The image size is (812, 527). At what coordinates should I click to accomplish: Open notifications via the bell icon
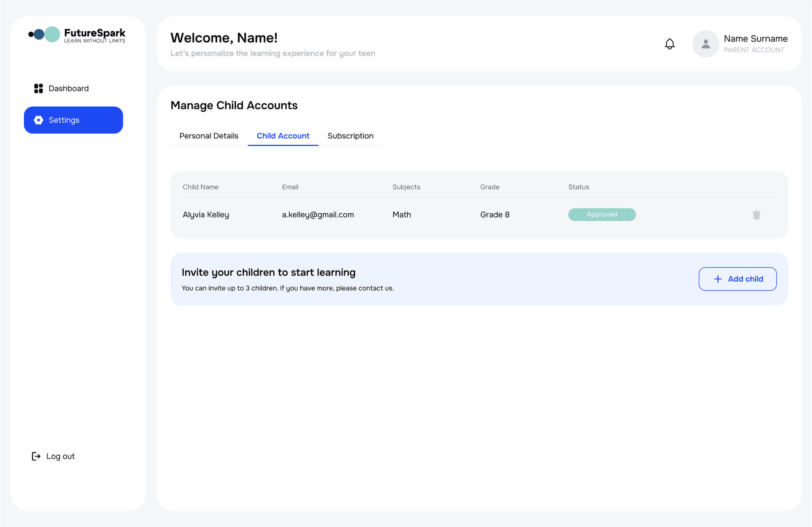point(669,44)
